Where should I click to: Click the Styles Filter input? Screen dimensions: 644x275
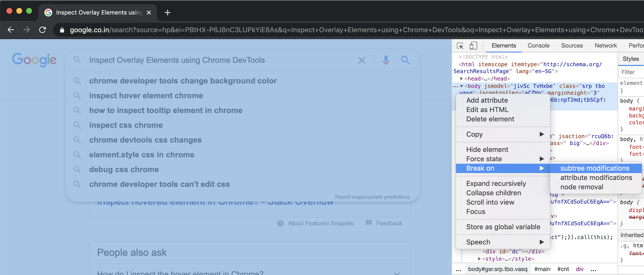631,72
